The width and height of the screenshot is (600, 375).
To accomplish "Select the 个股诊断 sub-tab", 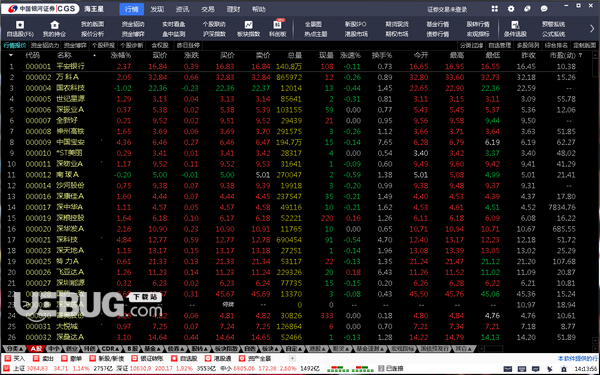I will pos(132,45).
